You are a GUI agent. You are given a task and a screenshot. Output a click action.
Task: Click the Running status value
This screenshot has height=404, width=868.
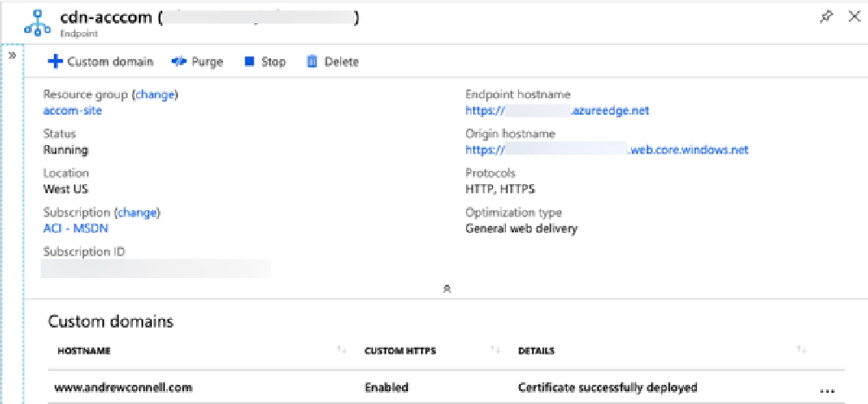[x=65, y=149]
